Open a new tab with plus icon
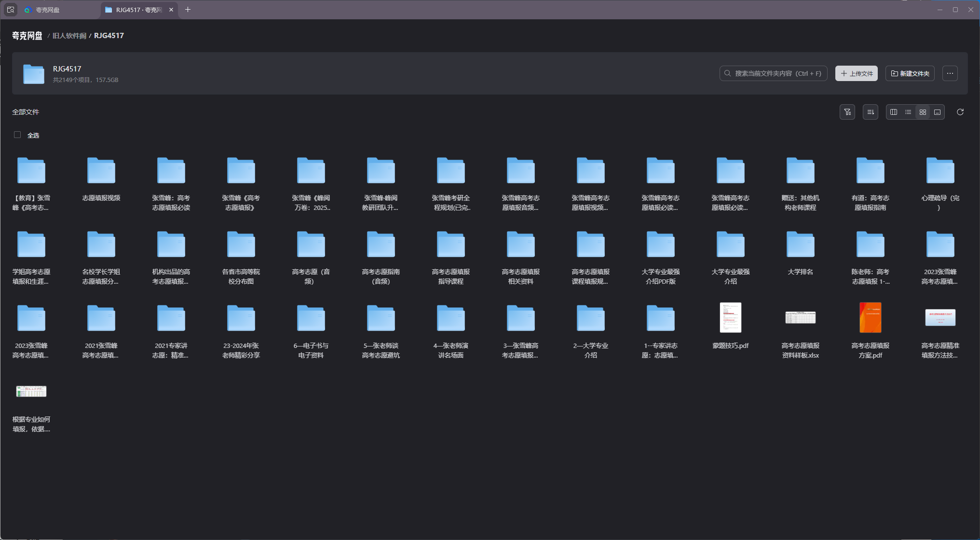The width and height of the screenshot is (980, 540). coord(188,10)
